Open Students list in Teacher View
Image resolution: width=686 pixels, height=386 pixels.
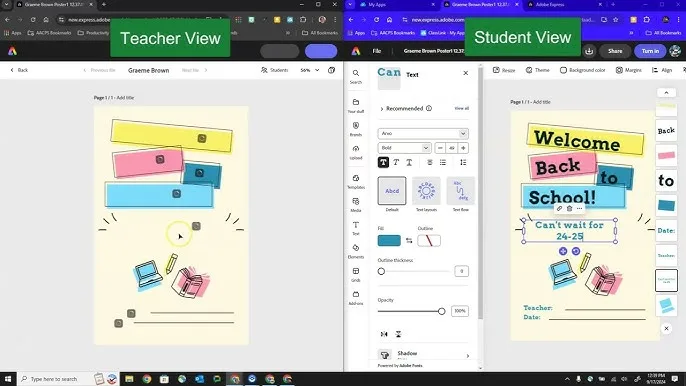click(274, 70)
